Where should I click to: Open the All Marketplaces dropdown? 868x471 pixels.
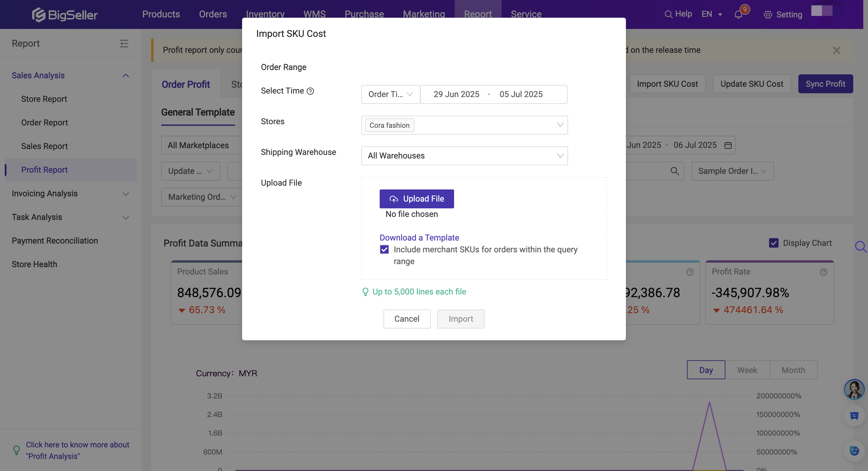[202, 145]
